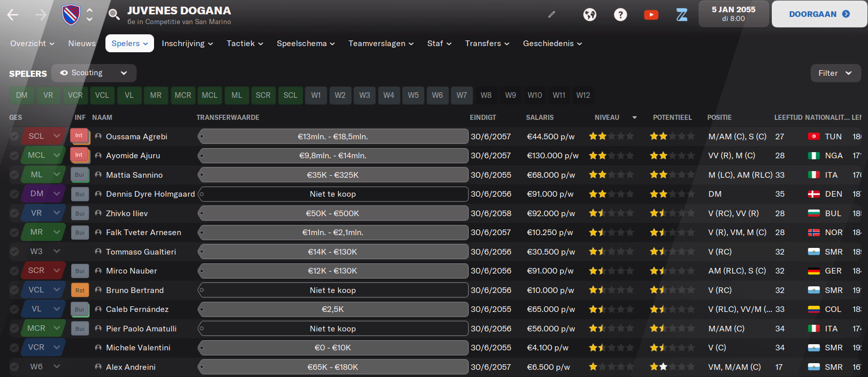Click Bertrand's Niet te koop value bar

coord(333,290)
